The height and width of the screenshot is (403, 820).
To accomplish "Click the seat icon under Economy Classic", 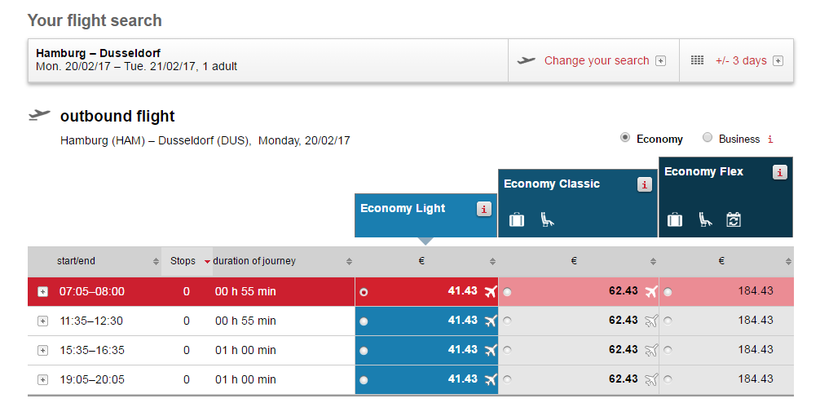I will point(546,219).
